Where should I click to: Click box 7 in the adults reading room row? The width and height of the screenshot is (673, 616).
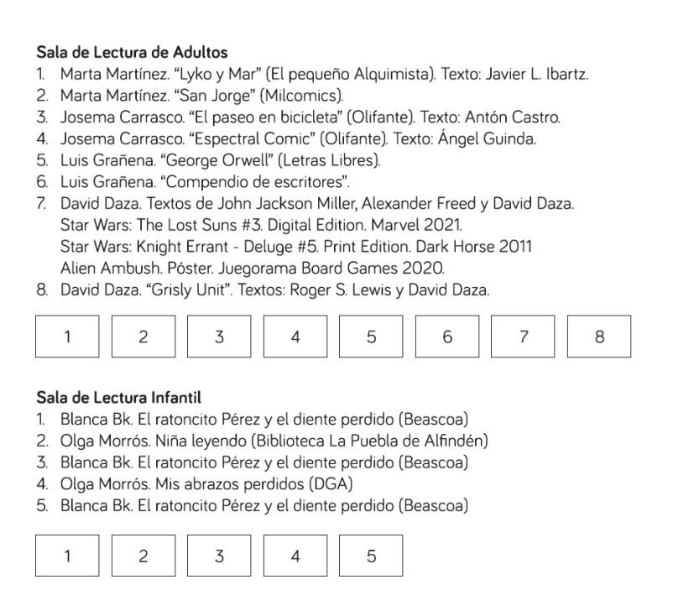(523, 337)
